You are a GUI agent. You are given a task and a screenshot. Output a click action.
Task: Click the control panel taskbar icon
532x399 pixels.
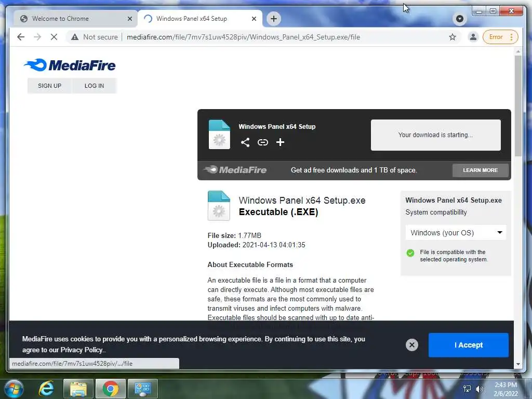click(x=143, y=389)
